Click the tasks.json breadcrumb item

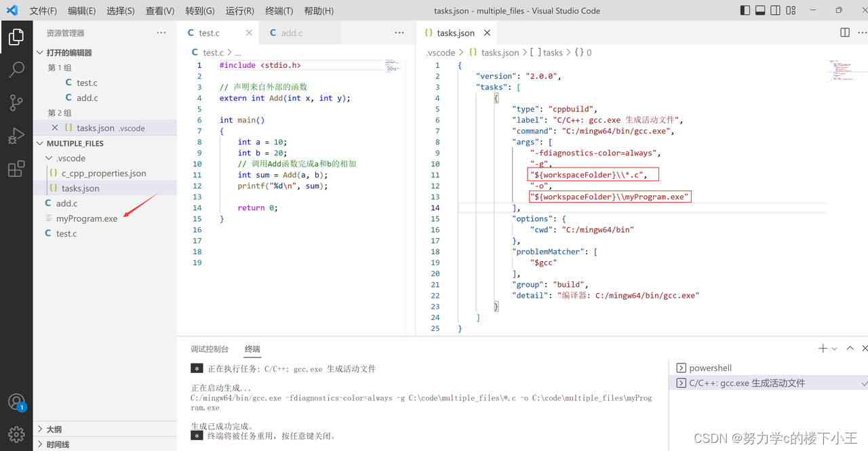point(500,52)
